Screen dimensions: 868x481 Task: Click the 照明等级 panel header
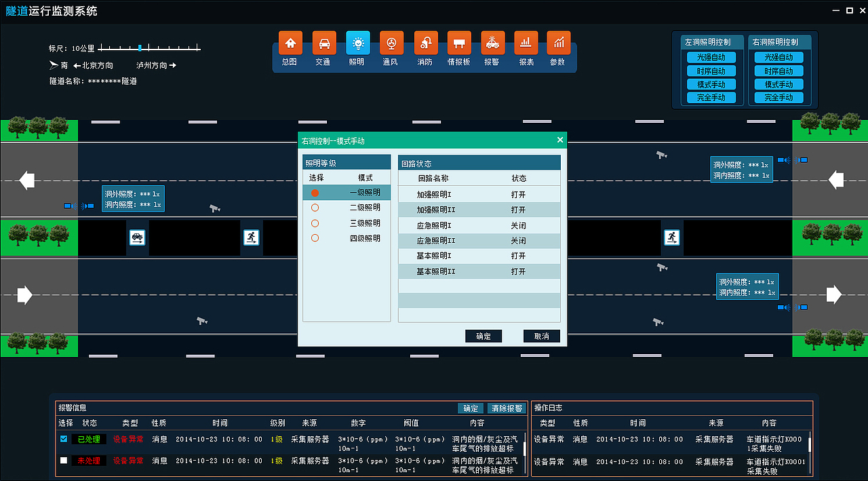(x=347, y=163)
